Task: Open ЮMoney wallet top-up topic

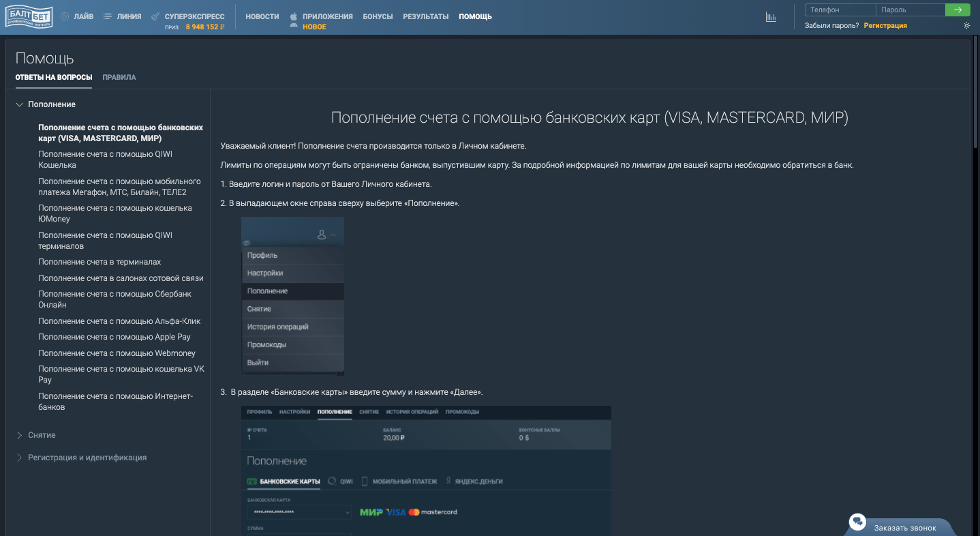Action: pos(115,213)
